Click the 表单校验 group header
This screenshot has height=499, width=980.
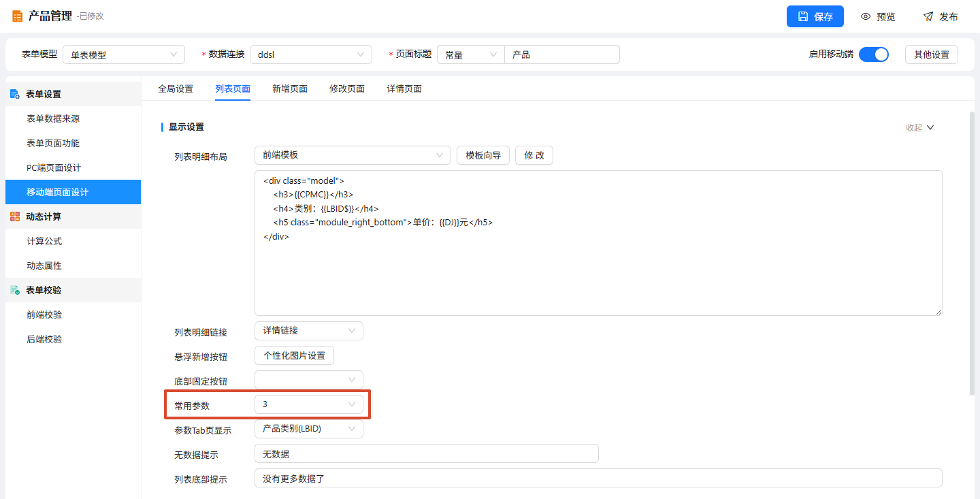click(x=73, y=290)
